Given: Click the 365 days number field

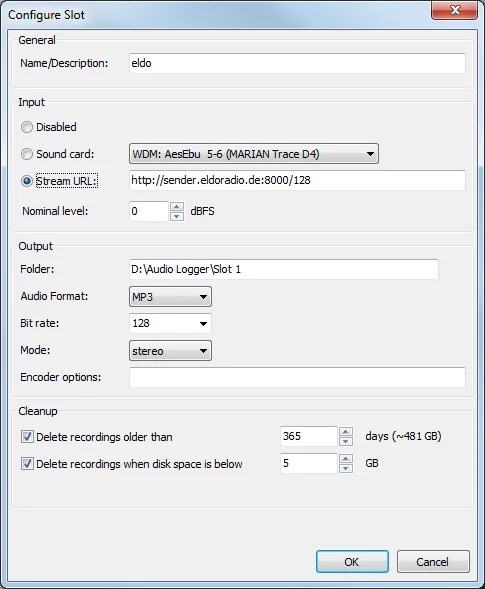Looking at the screenshot, I should [309, 436].
